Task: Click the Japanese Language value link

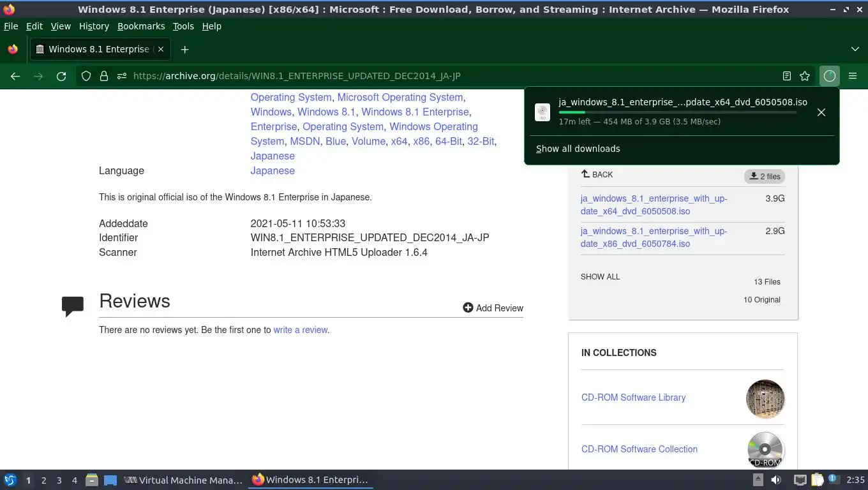Action: [273, 170]
